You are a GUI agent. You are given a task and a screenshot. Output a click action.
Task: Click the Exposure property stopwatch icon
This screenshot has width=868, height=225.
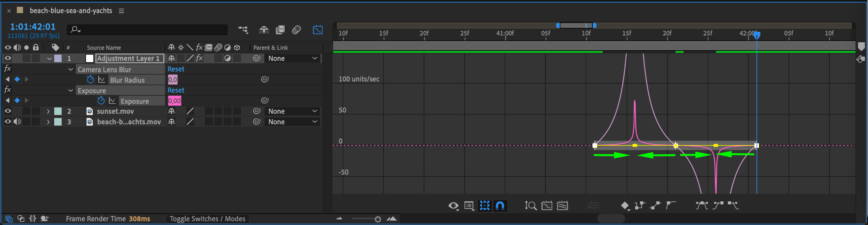click(101, 101)
